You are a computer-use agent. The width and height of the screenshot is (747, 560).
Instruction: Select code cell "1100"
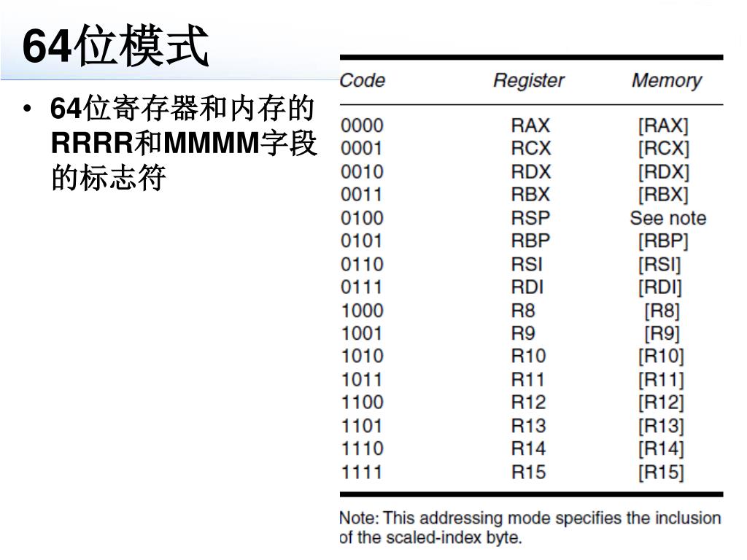click(362, 402)
